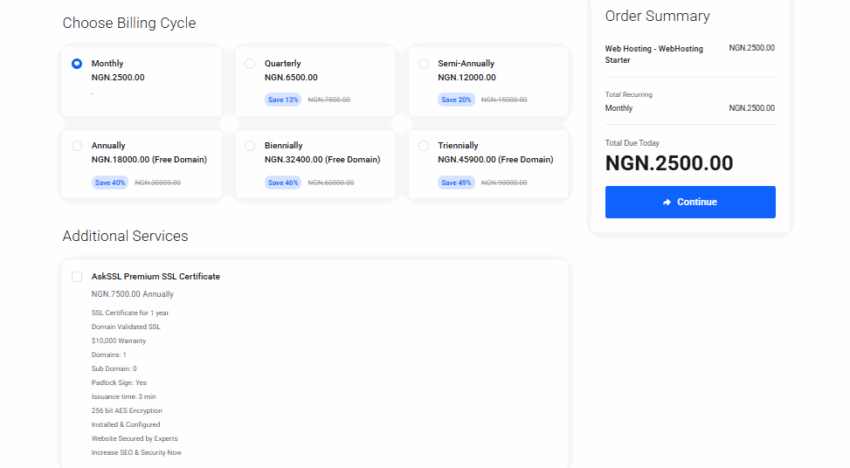The height and width of the screenshot is (468, 850).
Task: Click the Save 40% badge
Action: tap(110, 183)
